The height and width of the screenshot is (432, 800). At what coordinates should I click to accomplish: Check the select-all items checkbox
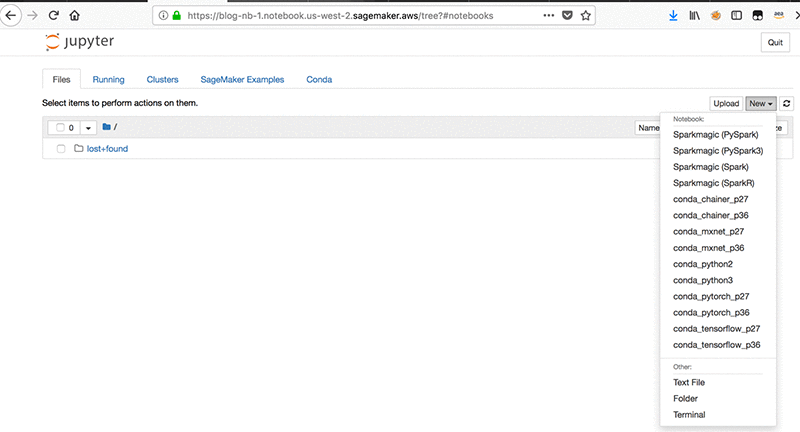click(x=60, y=128)
